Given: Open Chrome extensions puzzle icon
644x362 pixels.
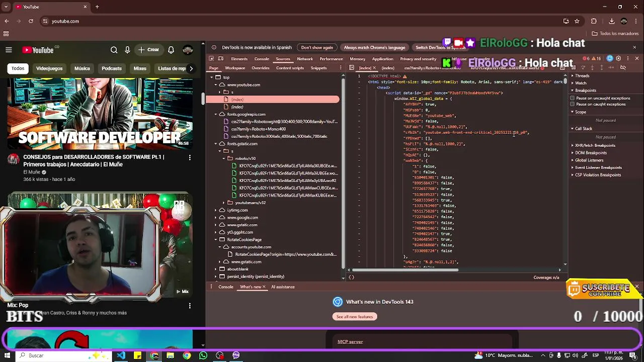Looking at the screenshot, I should point(594,21).
